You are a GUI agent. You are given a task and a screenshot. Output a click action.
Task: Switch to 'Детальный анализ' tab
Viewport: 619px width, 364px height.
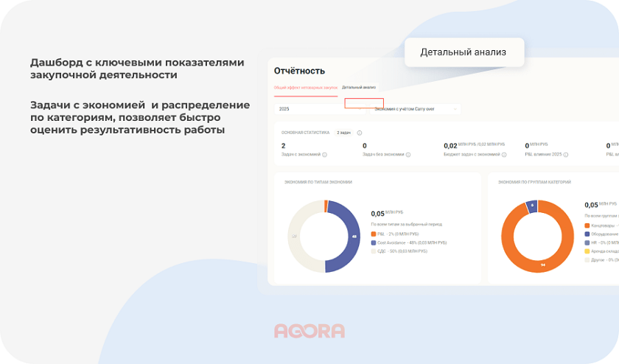(x=359, y=87)
